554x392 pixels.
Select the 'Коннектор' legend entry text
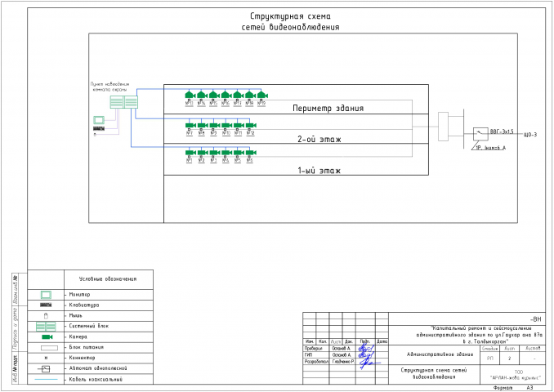click(x=82, y=358)
